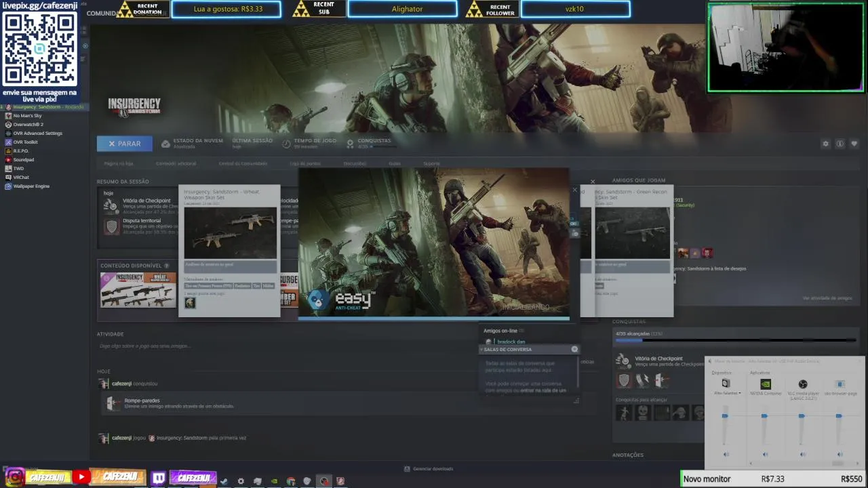
Task: Stop the game with the PARAR button
Action: 124,144
